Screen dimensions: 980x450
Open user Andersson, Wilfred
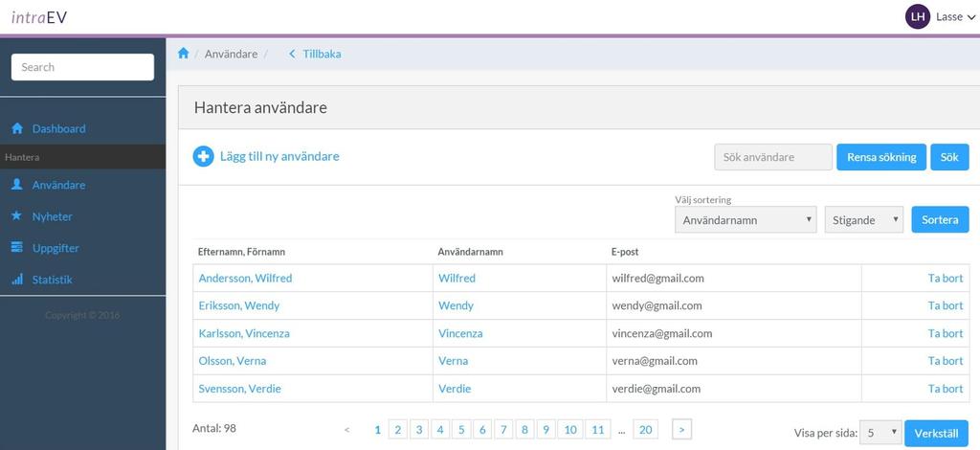pyautogui.click(x=245, y=278)
